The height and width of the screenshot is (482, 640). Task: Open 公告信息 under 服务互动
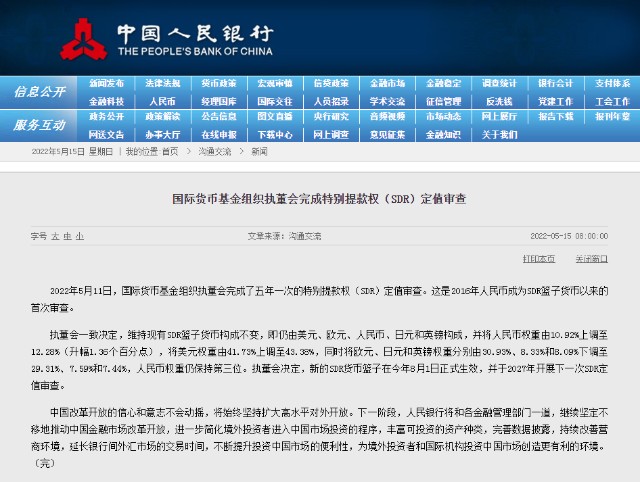click(219, 117)
